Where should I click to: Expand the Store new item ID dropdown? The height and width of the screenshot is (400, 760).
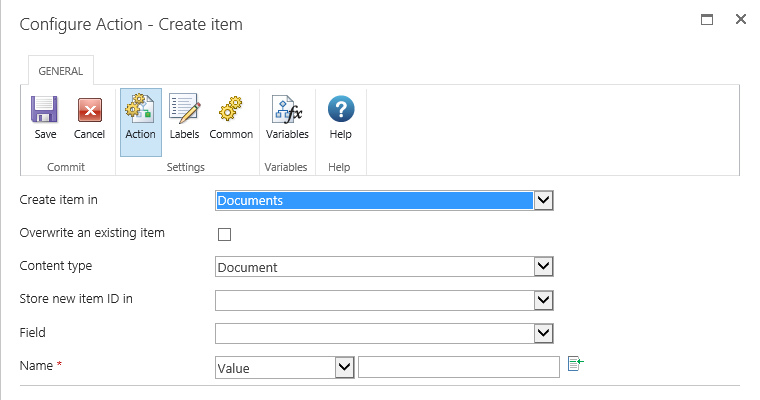[x=543, y=300]
